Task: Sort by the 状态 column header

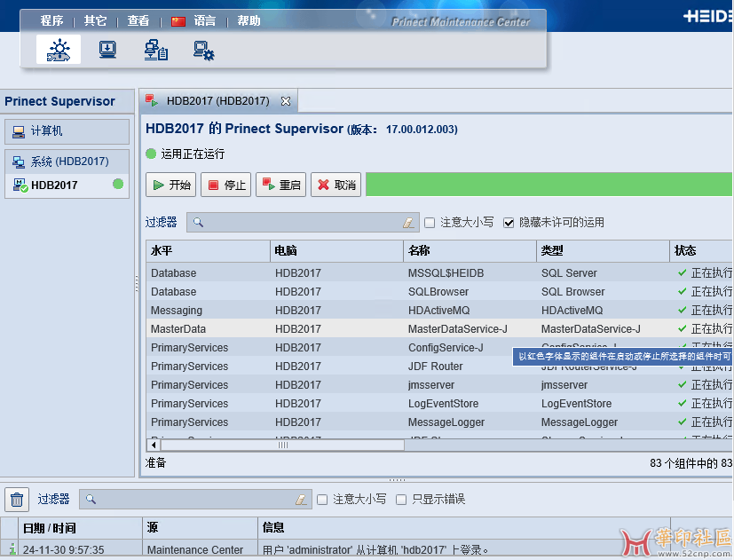Action: tap(701, 251)
